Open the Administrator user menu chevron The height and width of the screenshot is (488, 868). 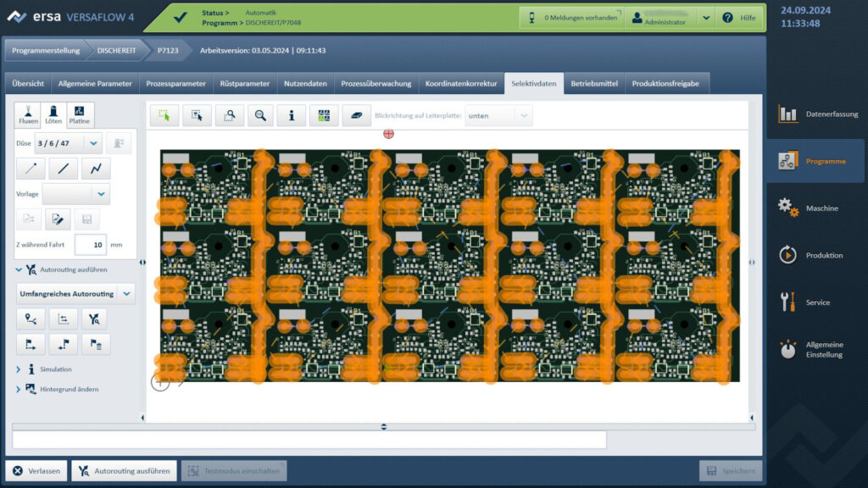[706, 18]
